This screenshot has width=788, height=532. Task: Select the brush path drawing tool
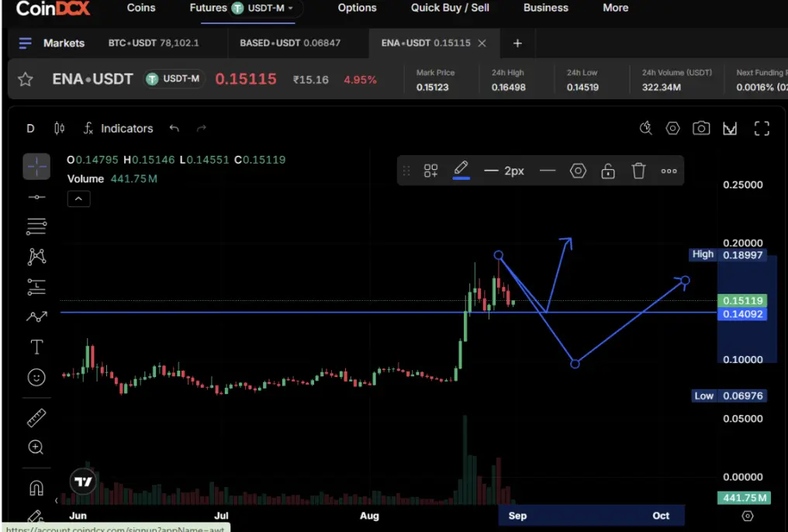pos(36,316)
